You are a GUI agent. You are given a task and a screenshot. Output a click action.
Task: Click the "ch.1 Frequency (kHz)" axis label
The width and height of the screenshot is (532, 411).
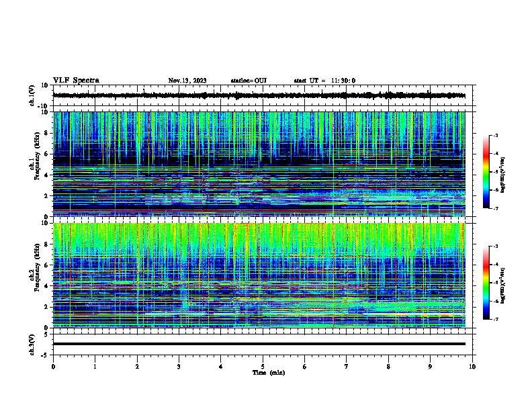tap(35, 156)
